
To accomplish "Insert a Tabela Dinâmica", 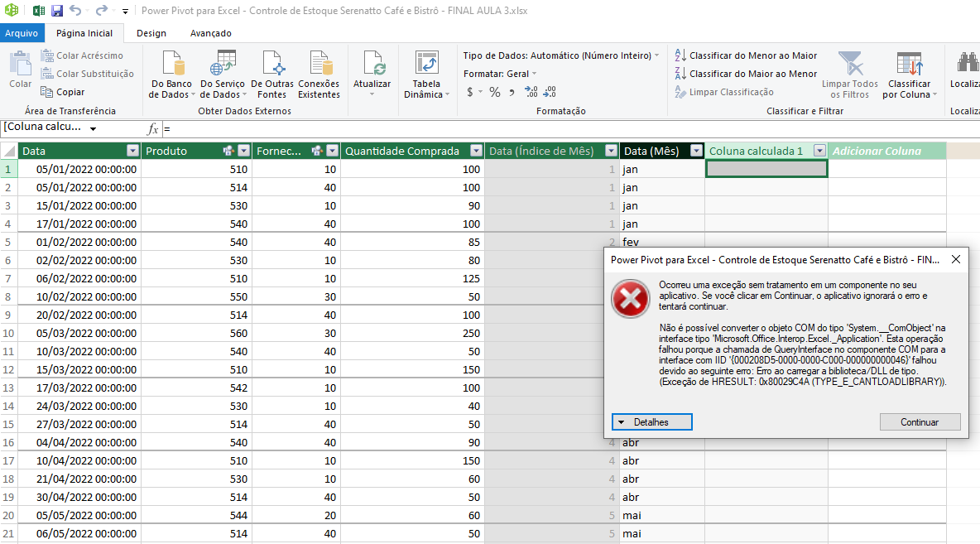I will point(426,75).
